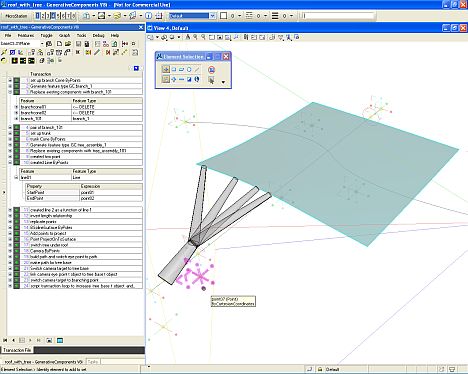Click the Clear selection red circle icon
The image size is (468, 374).
(x=211, y=70)
